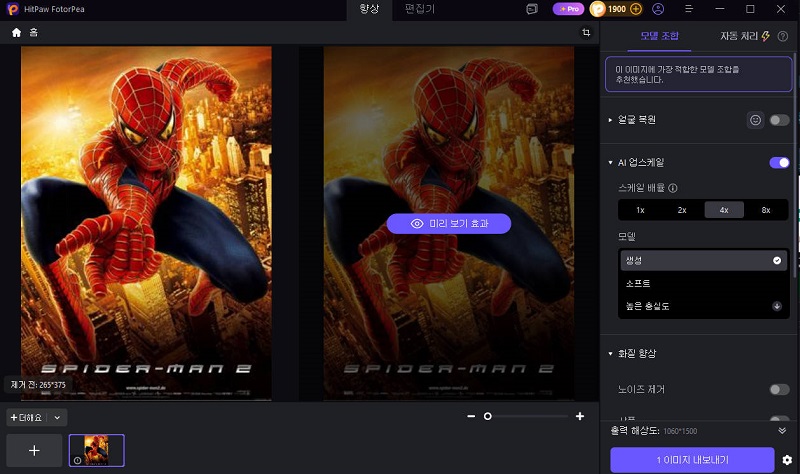
Task: Go to home via house icon
Action: 16,33
